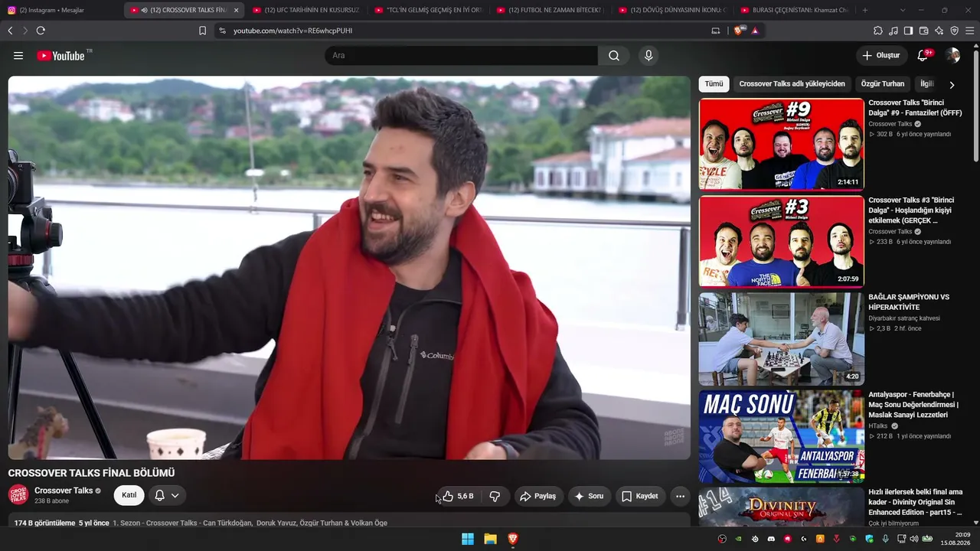Open Steam tray icon
This screenshot has height=551, width=980.
pyautogui.click(x=756, y=539)
